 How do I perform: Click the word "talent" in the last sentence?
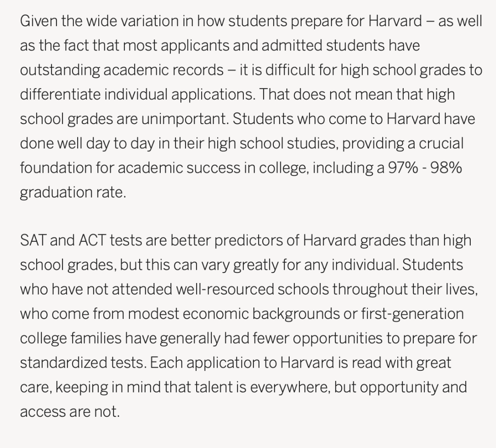tap(213, 387)
